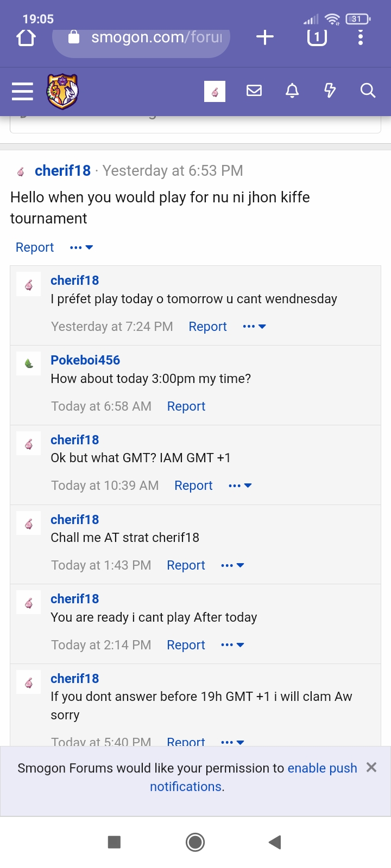
Task: Open the inbox envelope icon
Action: 254,91
